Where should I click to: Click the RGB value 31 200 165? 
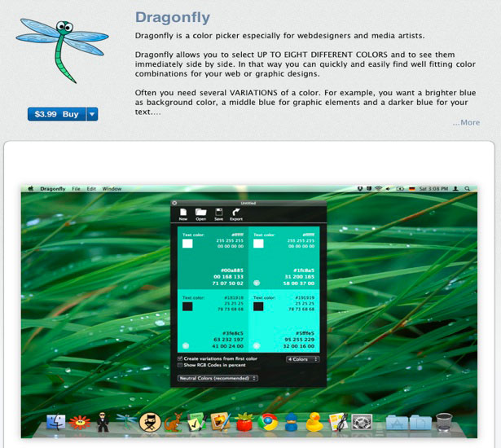point(300,277)
